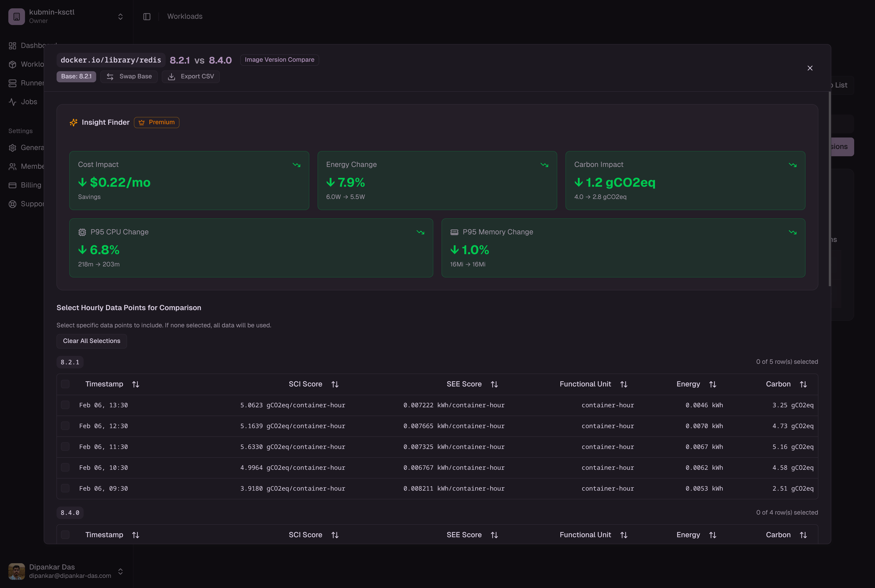Select the Feb 06, 13:30 row checkbox

[65, 405]
